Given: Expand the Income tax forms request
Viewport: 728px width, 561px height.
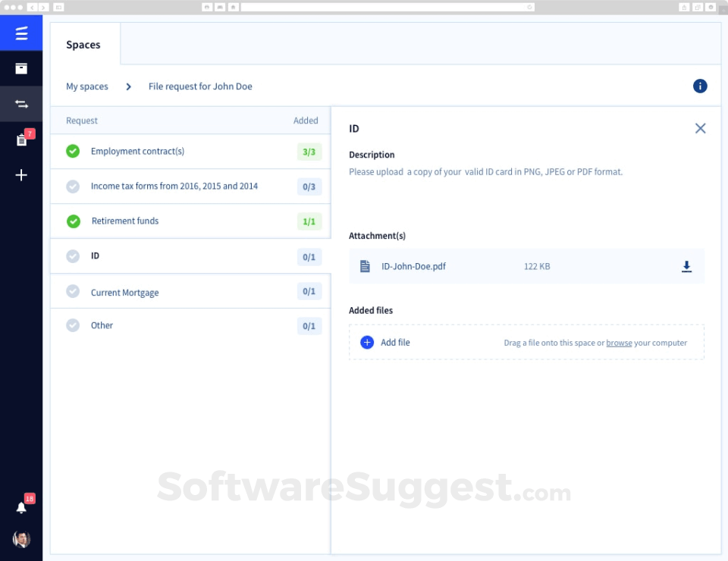Looking at the screenshot, I should tap(175, 186).
